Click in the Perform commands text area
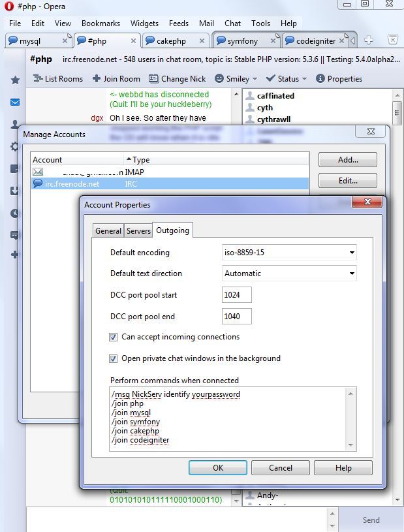This screenshot has height=532, width=404. click(227, 418)
